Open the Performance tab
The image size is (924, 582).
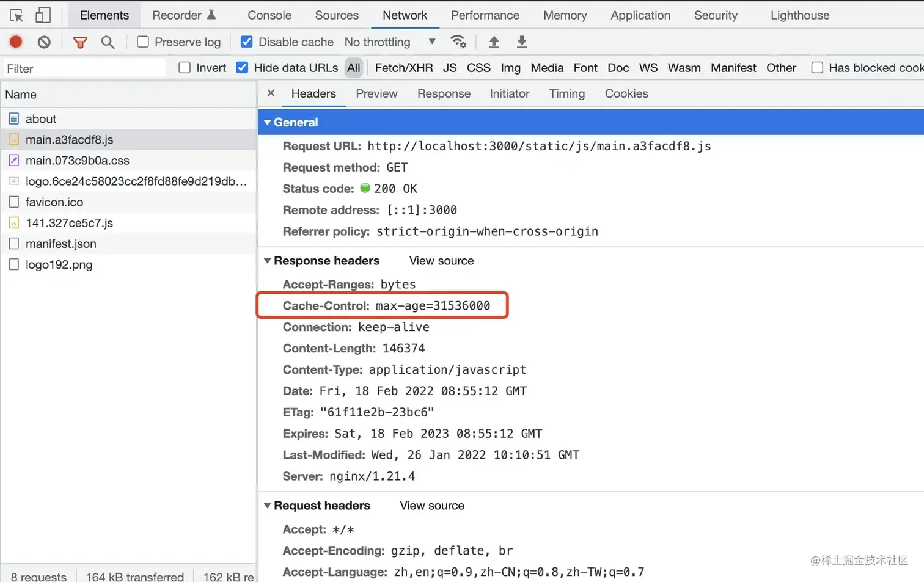click(485, 15)
